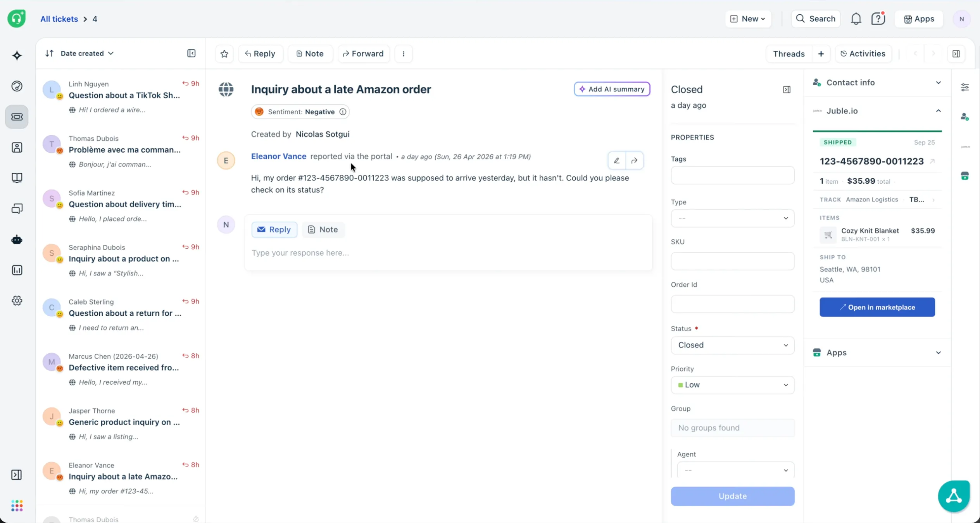Open the help question mark icon
This screenshot has height=523, width=980.
[878, 19]
